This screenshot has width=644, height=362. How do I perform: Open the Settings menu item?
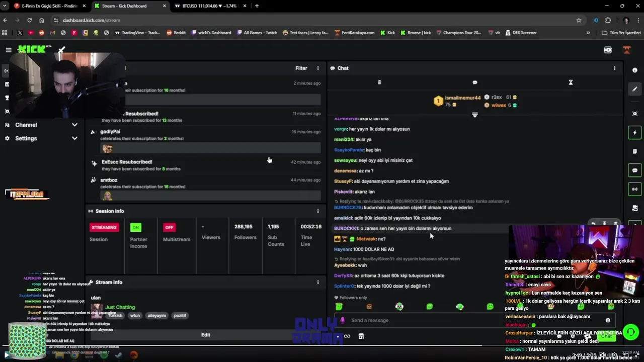coord(40,138)
